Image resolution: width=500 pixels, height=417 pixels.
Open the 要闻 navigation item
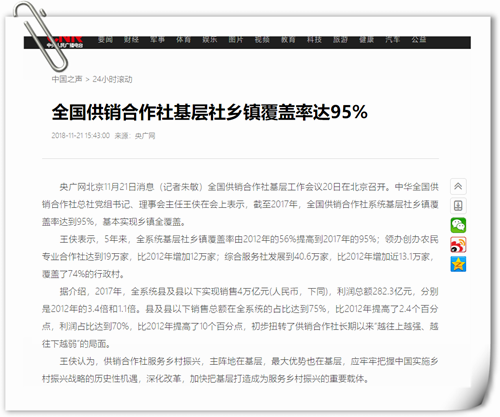(105, 40)
